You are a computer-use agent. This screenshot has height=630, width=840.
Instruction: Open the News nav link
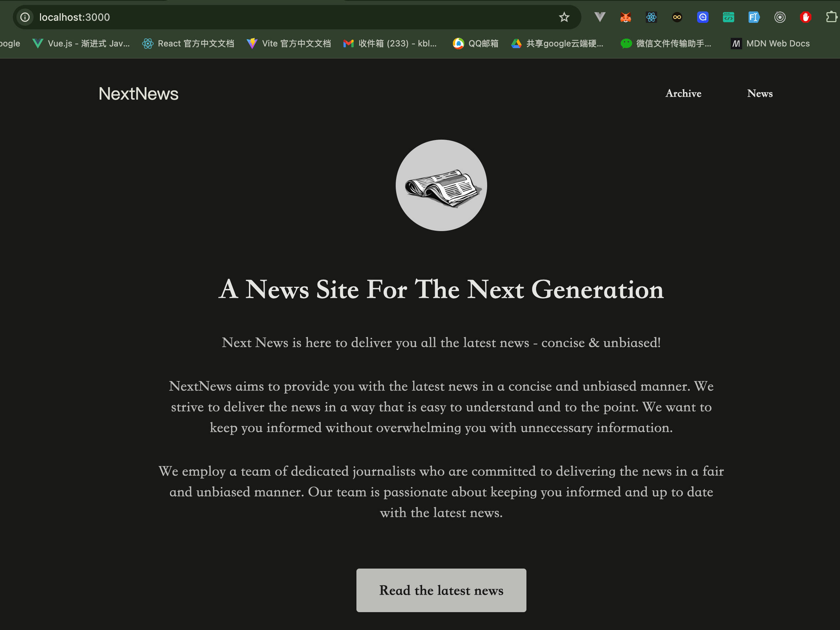760,94
